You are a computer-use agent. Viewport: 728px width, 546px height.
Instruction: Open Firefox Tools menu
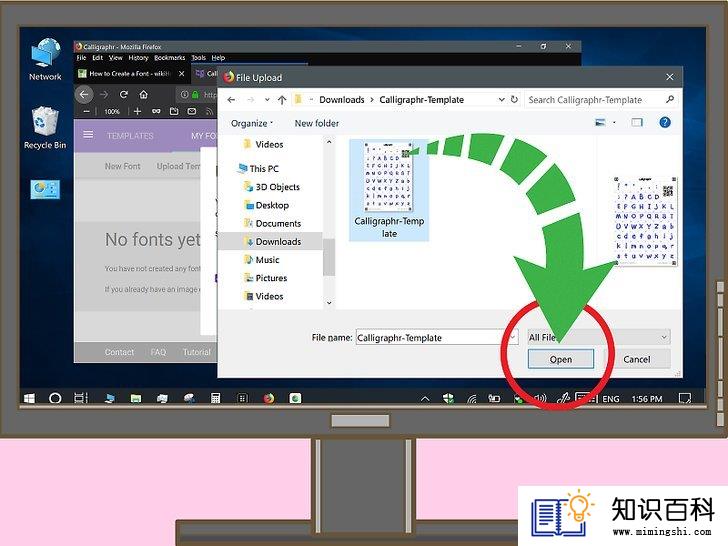(x=198, y=58)
